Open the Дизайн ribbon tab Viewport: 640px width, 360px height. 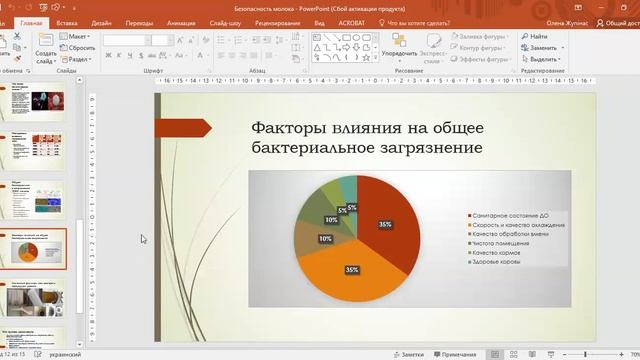[x=101, y=23]
